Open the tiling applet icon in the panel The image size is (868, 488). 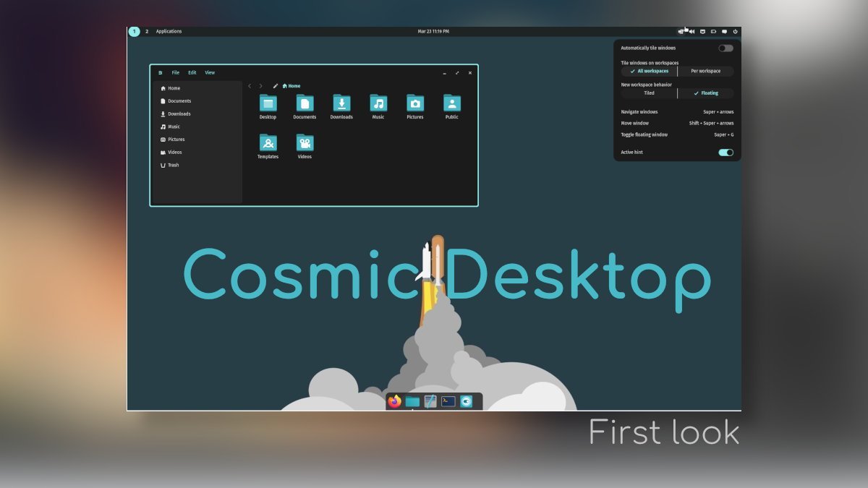(681, 31)
